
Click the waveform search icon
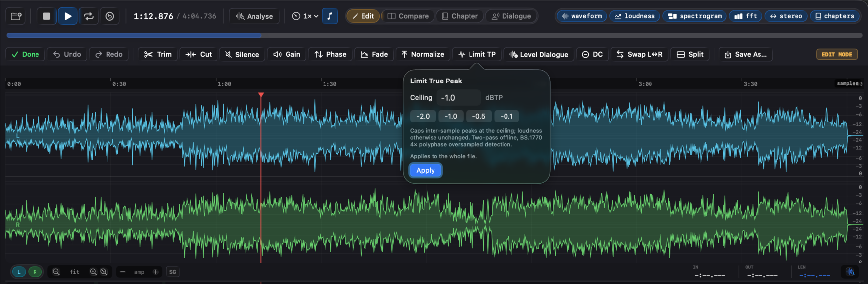(850, 272)
